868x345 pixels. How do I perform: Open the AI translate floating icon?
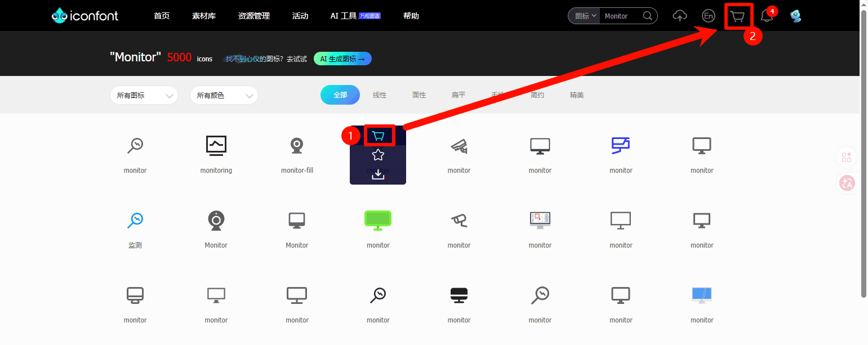(847, 183)
